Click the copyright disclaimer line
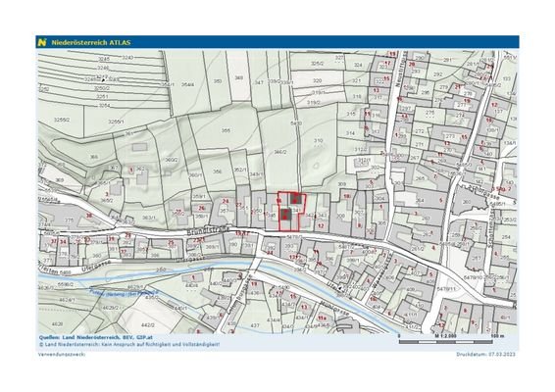Screen dimensions: 555x392 click(x=129, y=344)
